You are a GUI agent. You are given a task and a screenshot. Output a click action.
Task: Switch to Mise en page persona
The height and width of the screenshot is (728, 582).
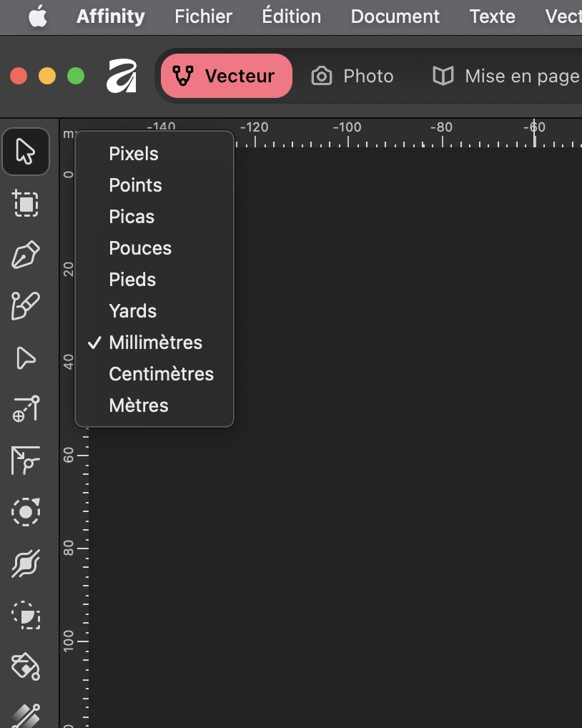coord(506,76)
